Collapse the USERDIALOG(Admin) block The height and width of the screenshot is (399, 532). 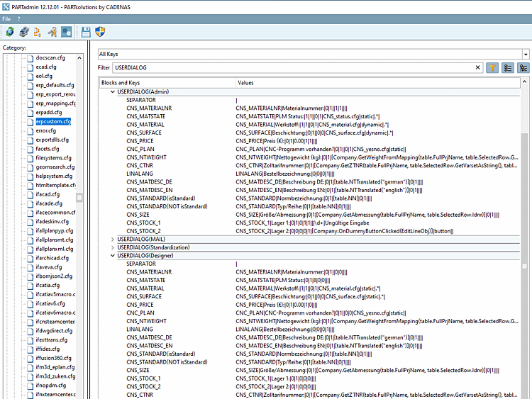point(113,92)
